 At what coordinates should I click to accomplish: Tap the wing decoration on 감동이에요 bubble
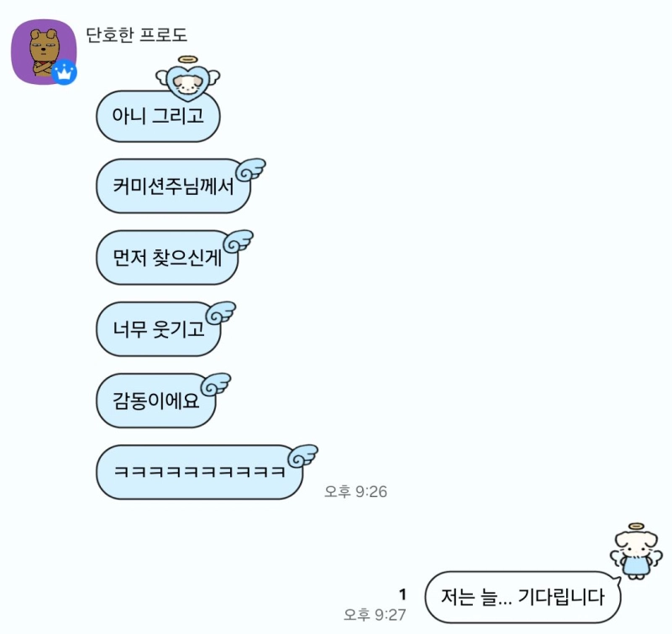click(216, 385)
